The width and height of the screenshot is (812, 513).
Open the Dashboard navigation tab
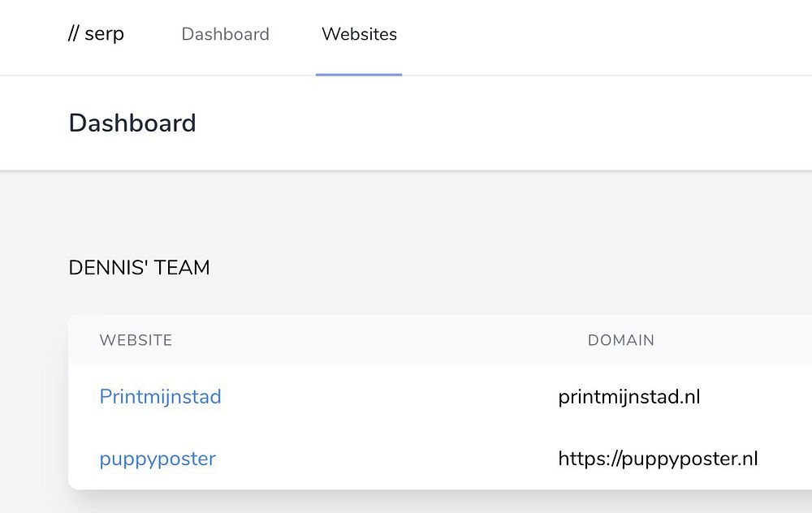[x=225, y=34]
